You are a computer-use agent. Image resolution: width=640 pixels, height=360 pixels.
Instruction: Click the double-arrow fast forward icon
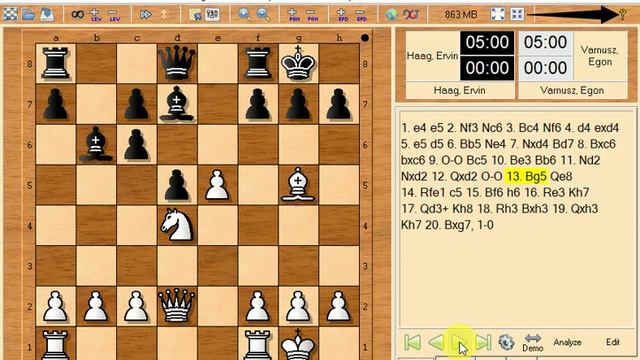[145, 15]
